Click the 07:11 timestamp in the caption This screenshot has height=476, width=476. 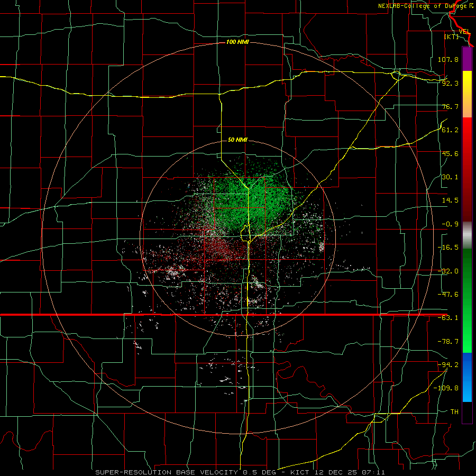(x=374, y=472)
